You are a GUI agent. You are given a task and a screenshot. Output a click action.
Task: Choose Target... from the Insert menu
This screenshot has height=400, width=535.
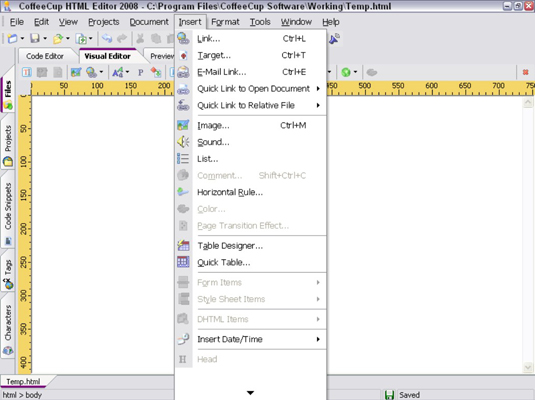(251, 55)
